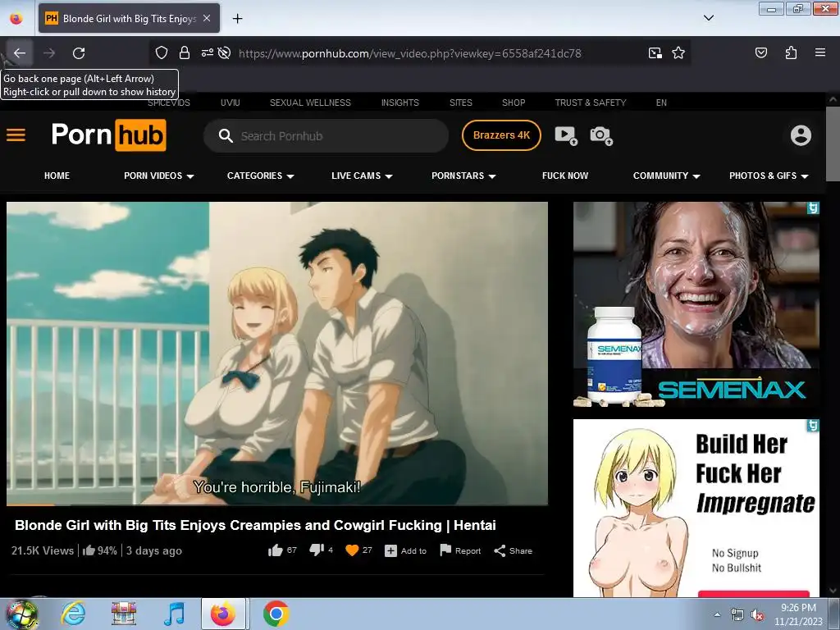
Task: Expand the COMMUNITY dropdown
Action: [x=666, y=176]
